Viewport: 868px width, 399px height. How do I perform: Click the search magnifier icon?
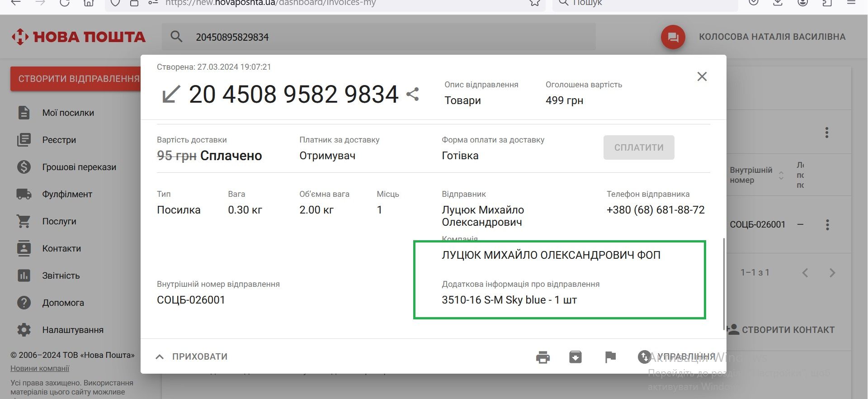point(176,37)
